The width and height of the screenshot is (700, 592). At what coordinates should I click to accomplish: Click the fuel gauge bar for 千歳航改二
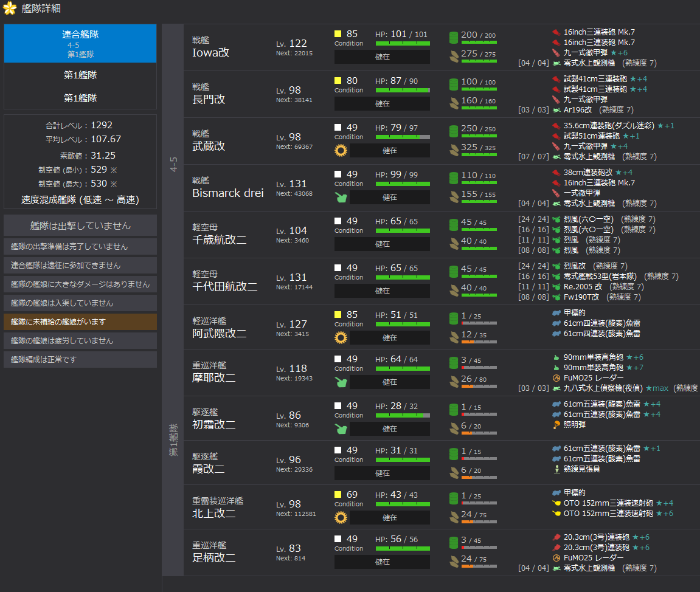pos(479,230)
